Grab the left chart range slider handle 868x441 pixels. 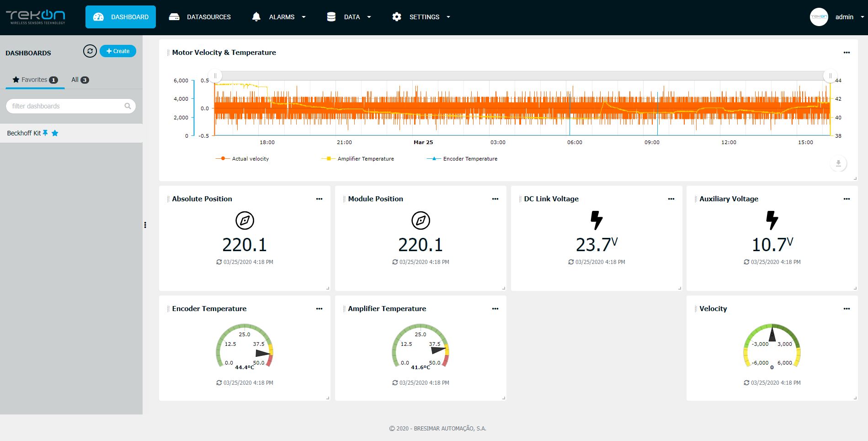pyautogui.click(x=215, y=76)
